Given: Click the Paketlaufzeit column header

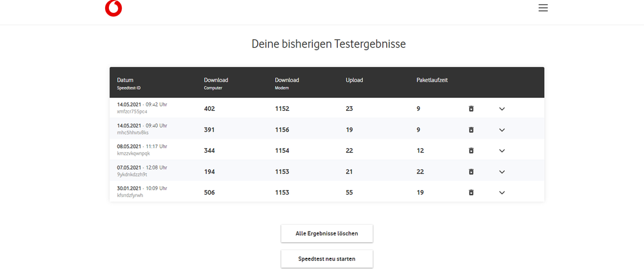Looking at the screenshot, I should (x=432, y=81).
